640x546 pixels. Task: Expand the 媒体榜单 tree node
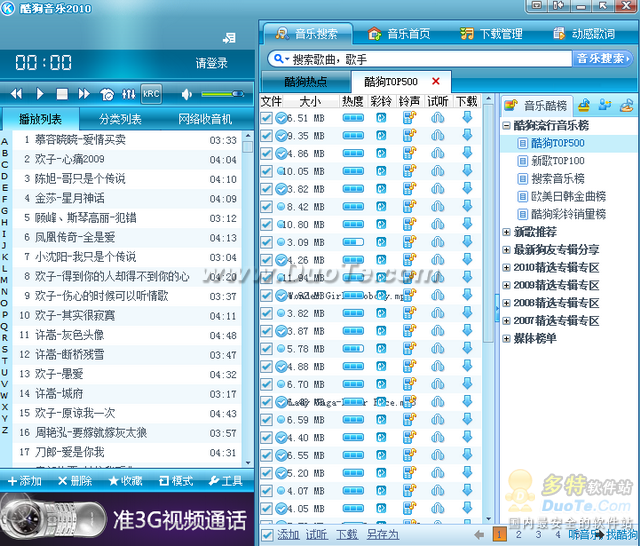[507, 339]
